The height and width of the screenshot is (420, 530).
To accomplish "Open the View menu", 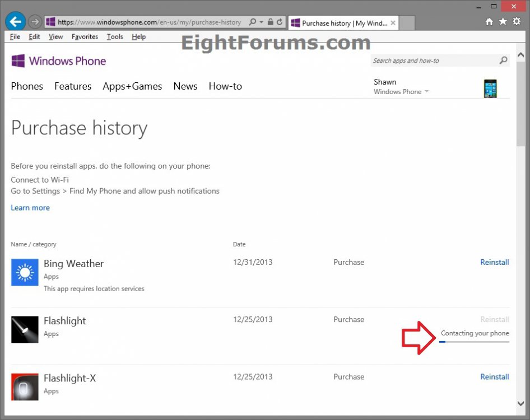I will 56,36.
